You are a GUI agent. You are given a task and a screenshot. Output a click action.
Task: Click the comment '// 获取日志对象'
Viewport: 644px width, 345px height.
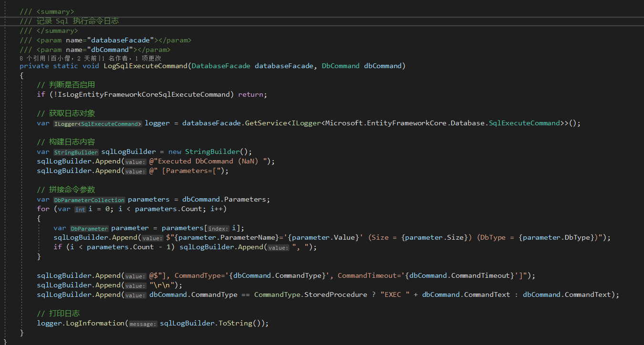click(66, 113)
